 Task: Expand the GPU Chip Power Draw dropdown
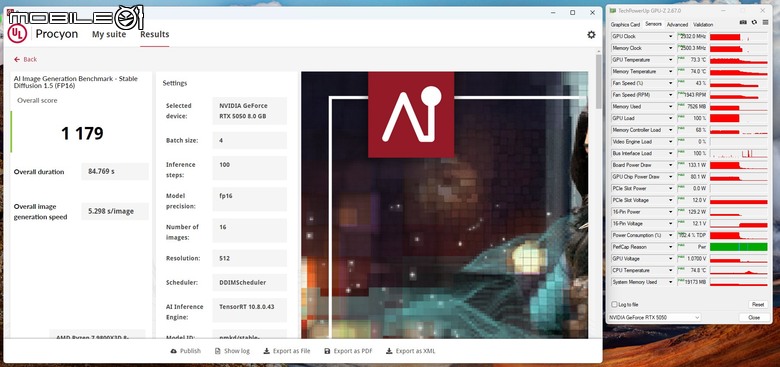pyautogui.click(x=671, y=177)
